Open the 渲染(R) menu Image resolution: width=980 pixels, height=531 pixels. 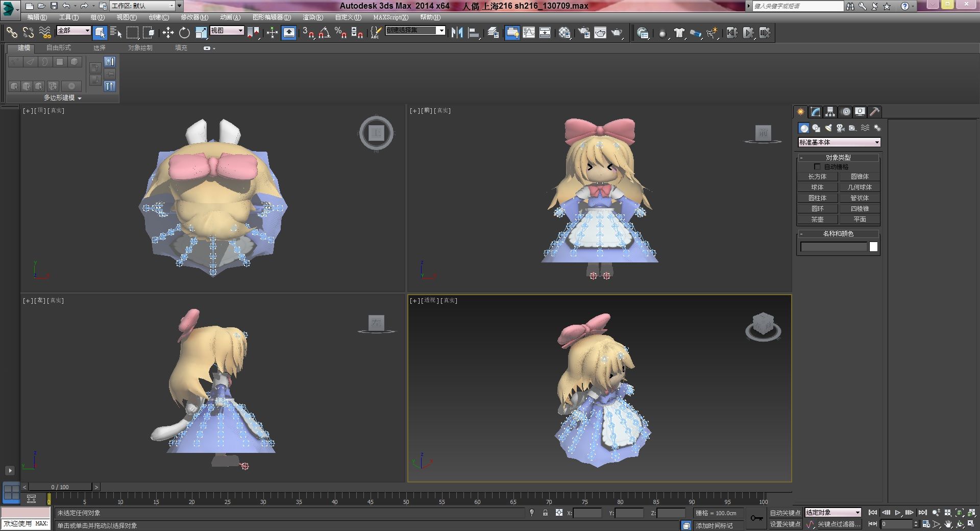[x=313, y=17]
